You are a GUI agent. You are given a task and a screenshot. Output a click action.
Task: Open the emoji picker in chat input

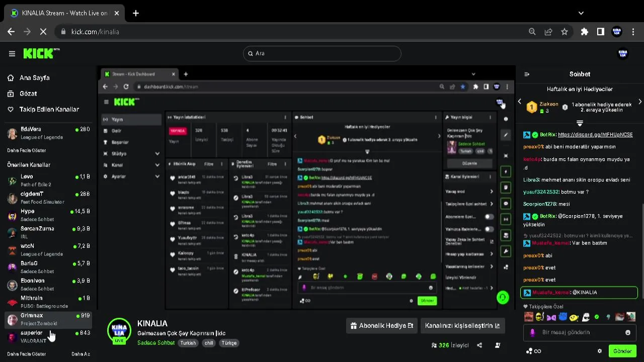pos(628,332)
